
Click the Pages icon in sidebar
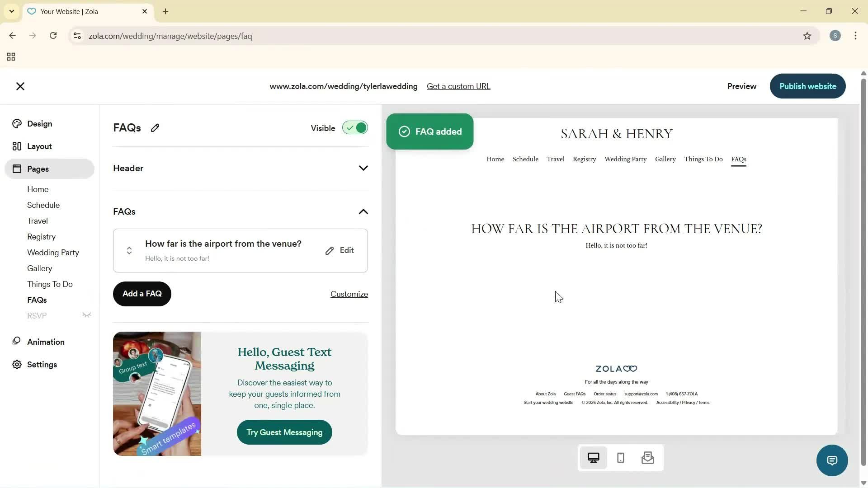point(17,169)
